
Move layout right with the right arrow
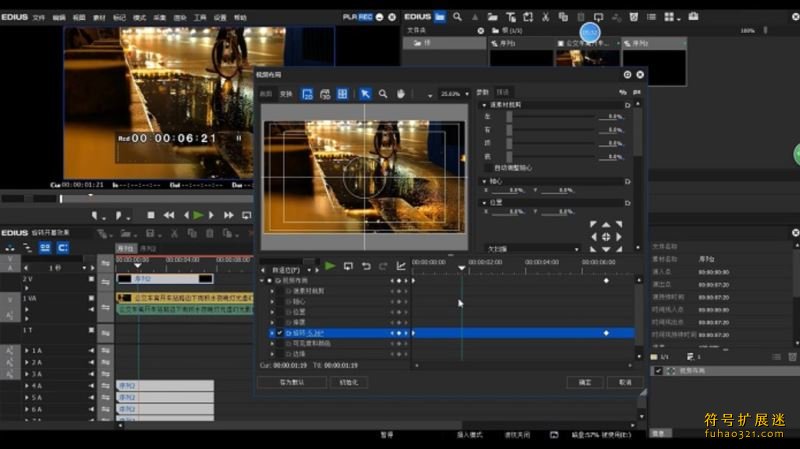[619, 237]
